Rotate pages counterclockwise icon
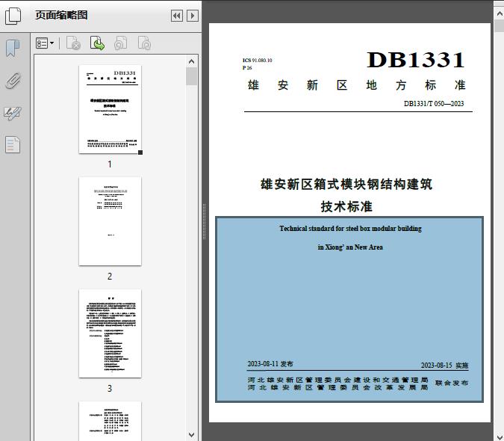 (x=121, y=43)
